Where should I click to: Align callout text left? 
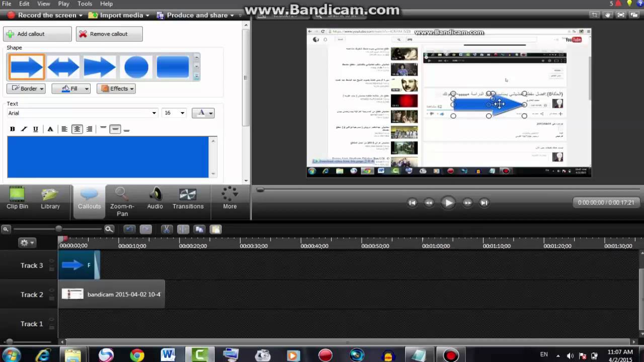pyautogui.click(x=64, y=129)
